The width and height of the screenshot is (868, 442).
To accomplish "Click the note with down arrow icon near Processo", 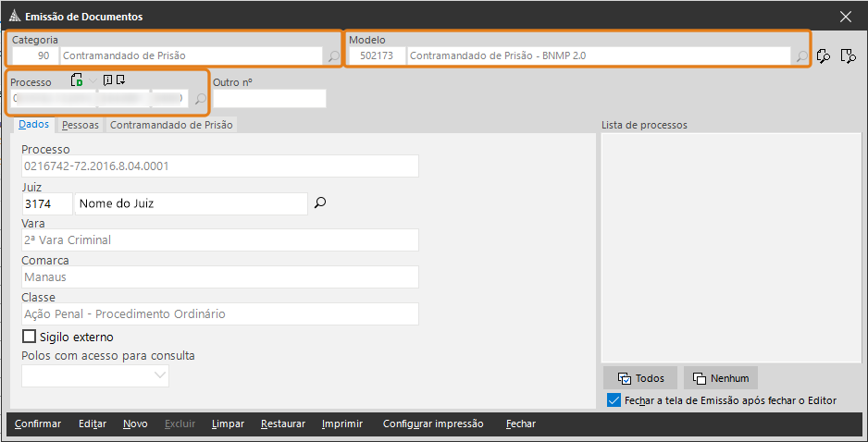I will coord(120,80).
